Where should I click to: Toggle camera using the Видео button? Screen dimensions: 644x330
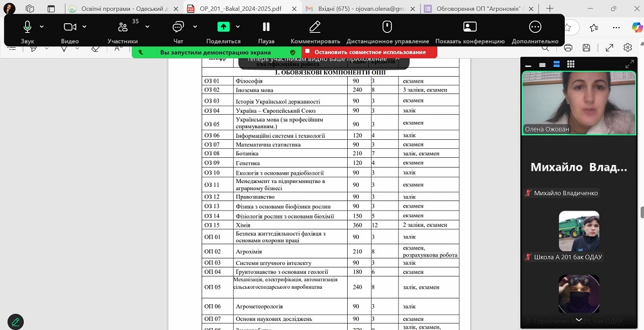(x=70, y=27)
